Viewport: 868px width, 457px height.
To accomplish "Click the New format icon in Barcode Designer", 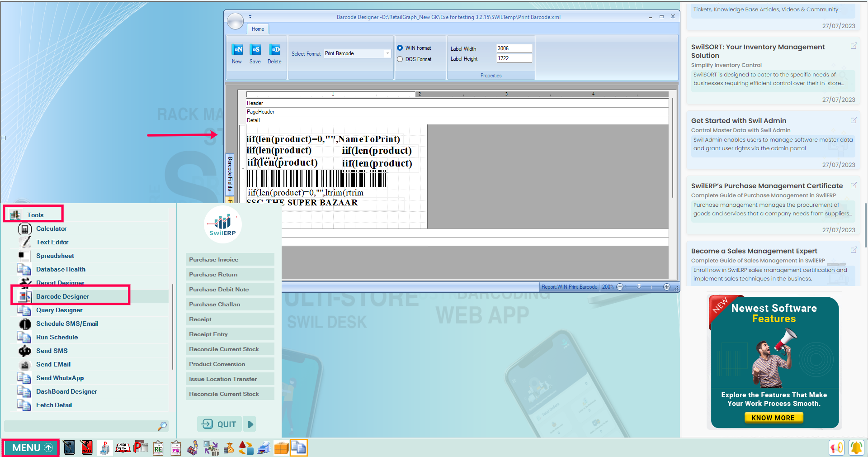I will click(237, 50).
